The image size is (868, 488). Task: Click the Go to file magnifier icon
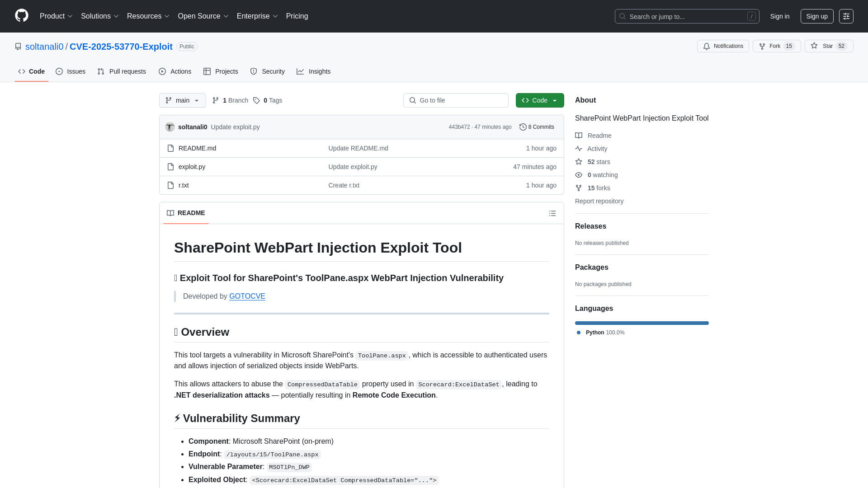pyautogui.click(x=413, y=100)
